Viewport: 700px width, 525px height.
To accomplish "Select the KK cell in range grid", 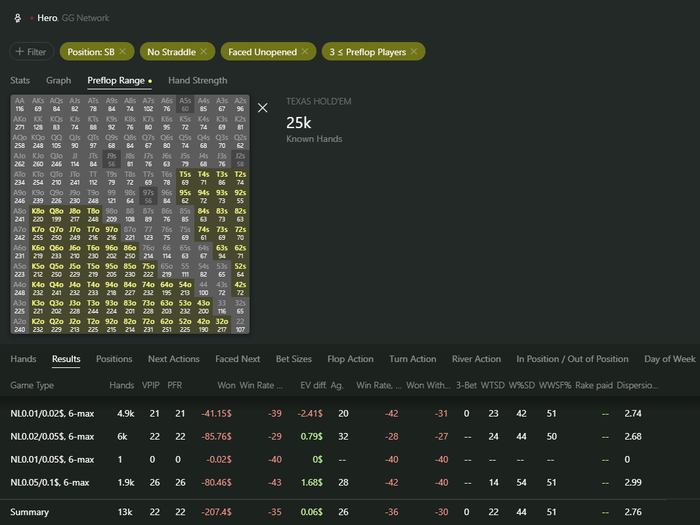I will coord(38,123).
